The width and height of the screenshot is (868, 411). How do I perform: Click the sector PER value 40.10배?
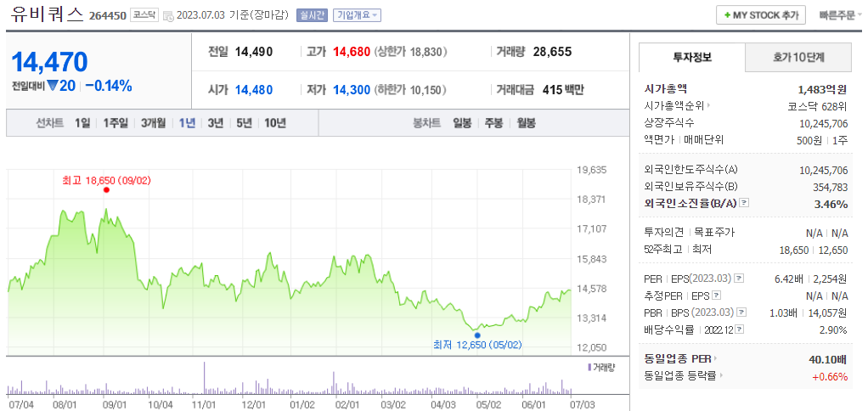(827, 359)
